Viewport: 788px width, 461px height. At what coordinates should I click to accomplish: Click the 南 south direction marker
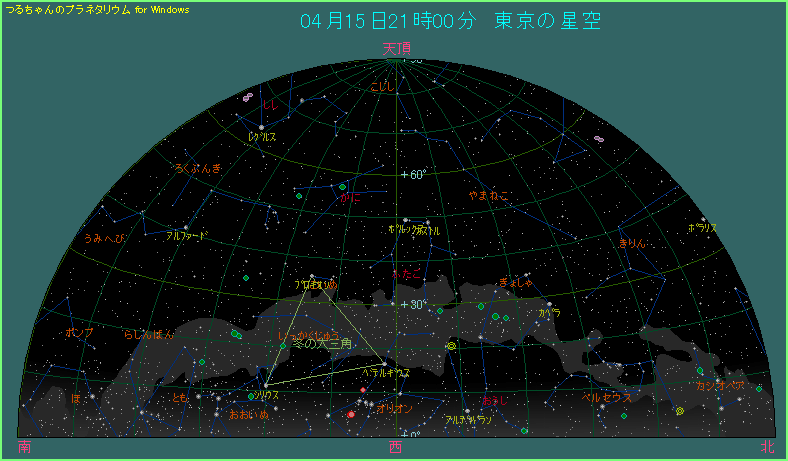[24, 447]
